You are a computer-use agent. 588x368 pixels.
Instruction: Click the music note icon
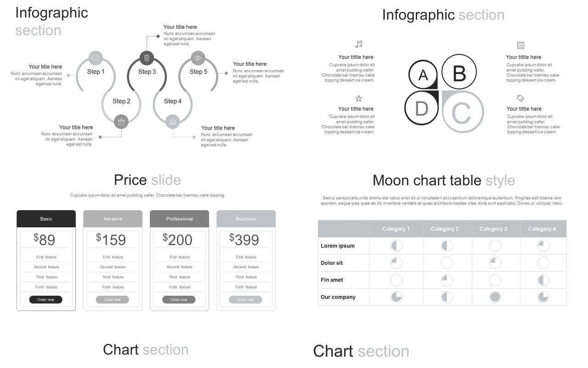point(359,44)
